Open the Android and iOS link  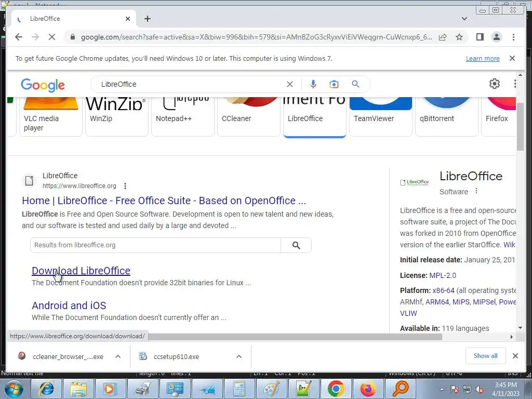tap(69, 305)
